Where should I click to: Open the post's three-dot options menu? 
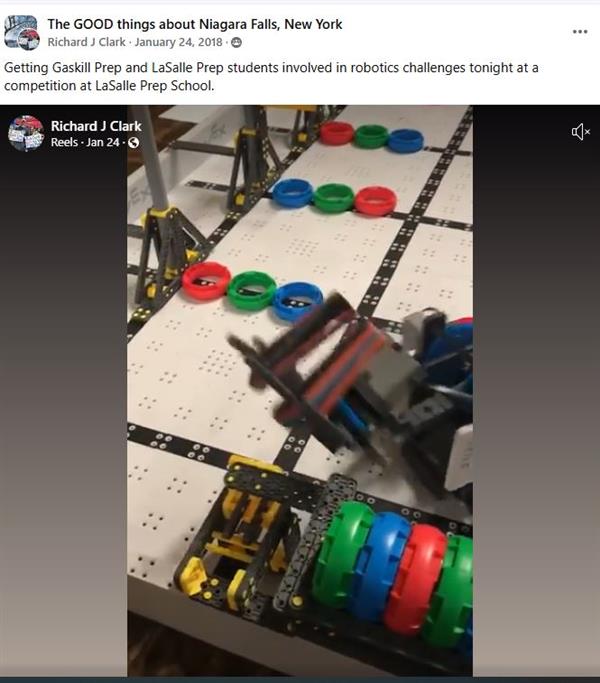pos(580,31)
